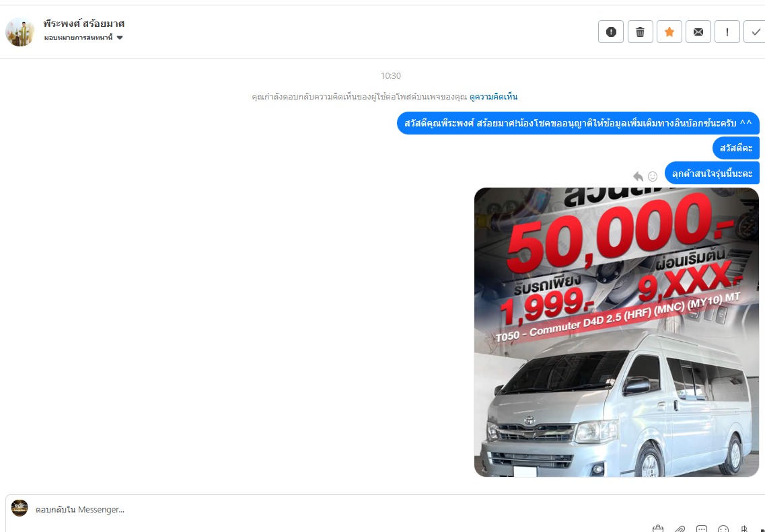Image resolution: width=765 pixels, height=532 pixels.
Task: Mark the conversation as spam
Action: 611,32
